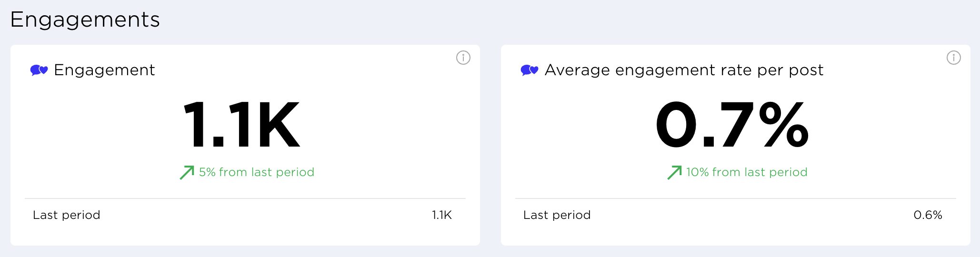
Task: Click the last period 0.6% value
Action: point(928,215)
